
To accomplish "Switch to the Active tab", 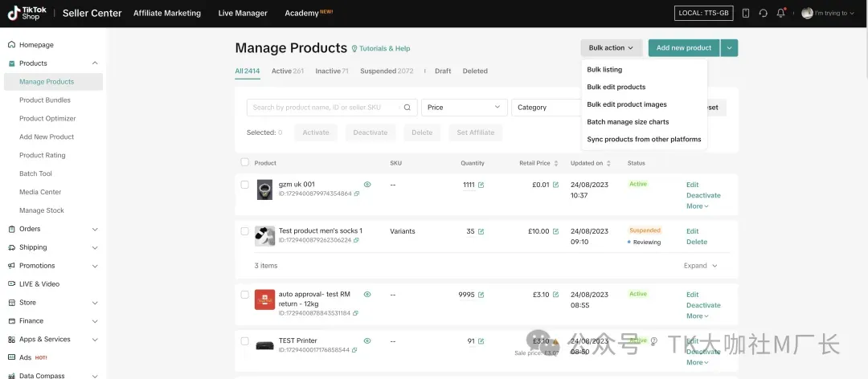I will (287, 71).
